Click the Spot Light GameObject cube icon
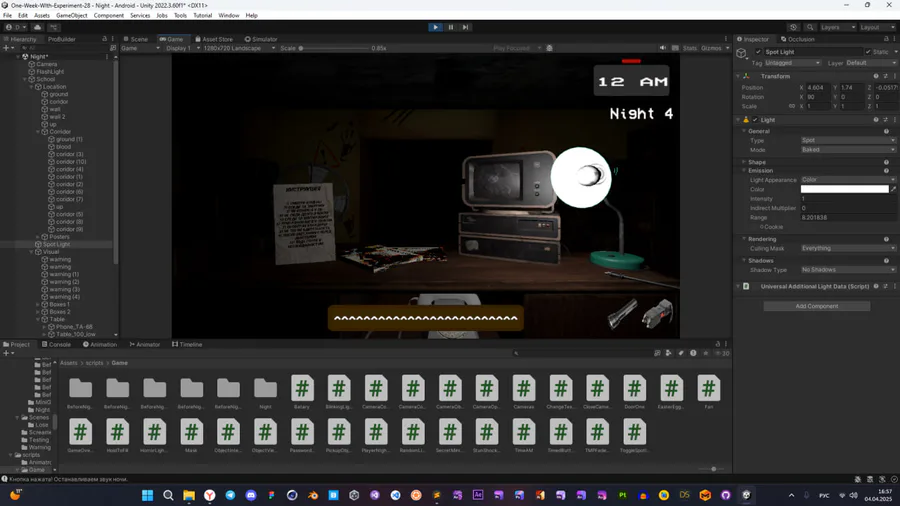Image resolution: width=900 pixels, height=506 pixels. pyautogui.click(x=742, y=53)
